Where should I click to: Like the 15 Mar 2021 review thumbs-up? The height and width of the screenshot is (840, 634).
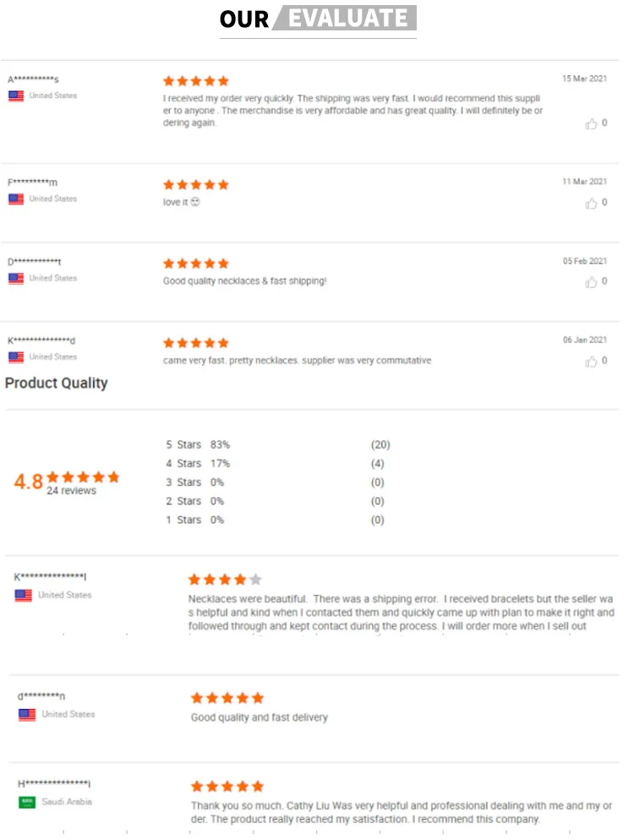591,124
